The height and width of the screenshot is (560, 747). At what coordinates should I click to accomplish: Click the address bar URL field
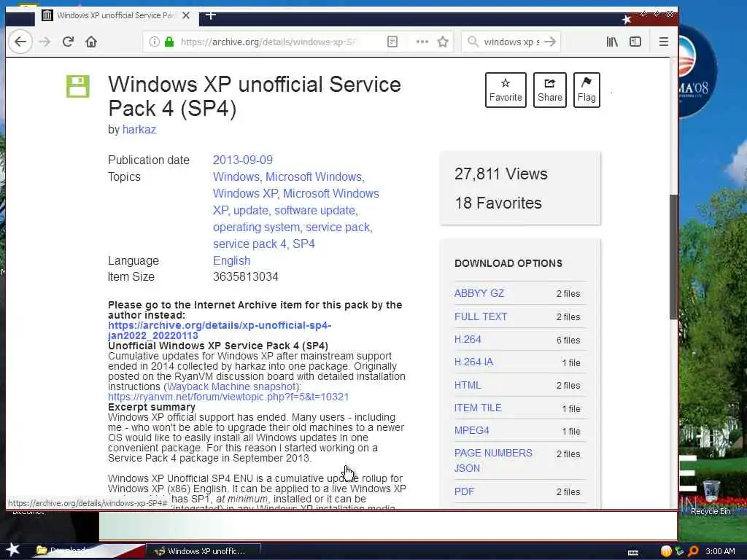(x=268, y=42)
